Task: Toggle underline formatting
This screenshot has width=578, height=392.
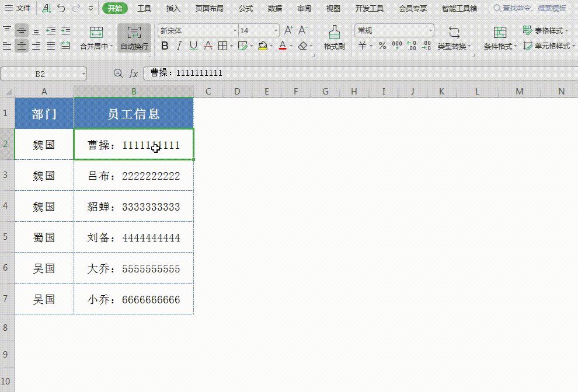Action: (193, 45)
